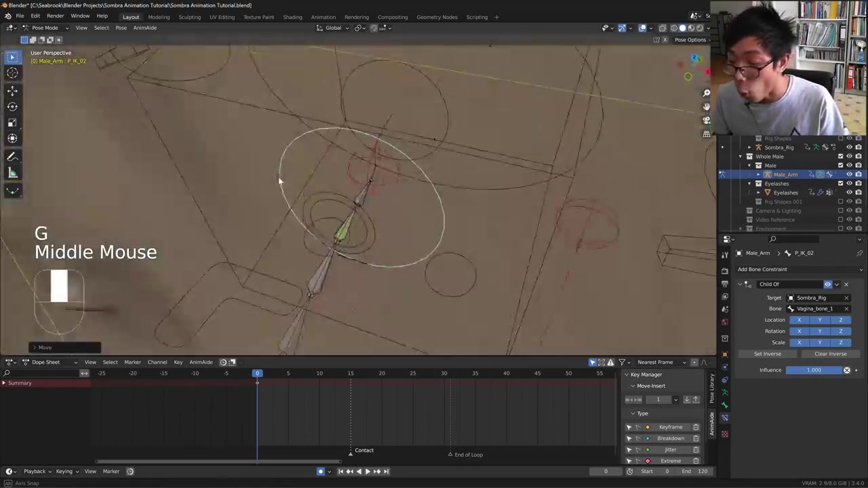Open the Nearest Frame snapping dropdown

point(659,362)
